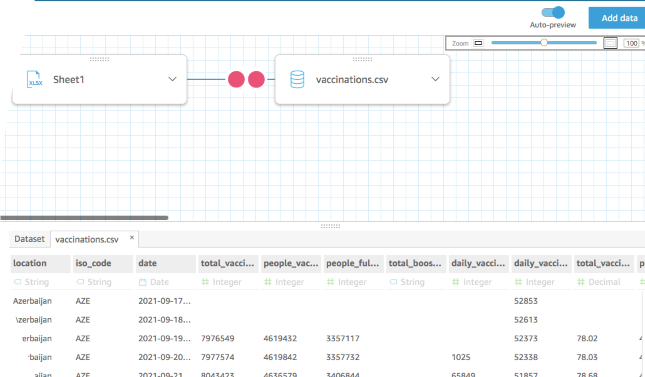Viewport: 645px width, 377px height.
Task: Click the left red join circle
Action: [237, 79]
